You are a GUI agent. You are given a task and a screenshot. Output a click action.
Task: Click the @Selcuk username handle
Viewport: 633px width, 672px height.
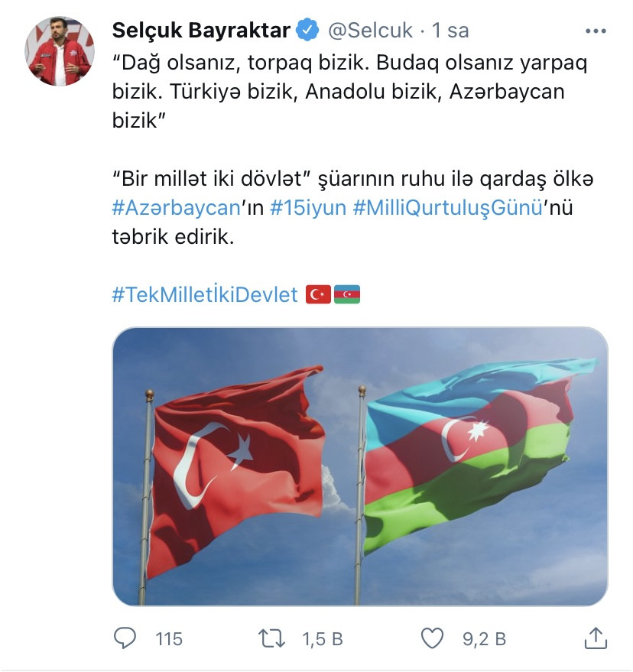coord(370,31)
